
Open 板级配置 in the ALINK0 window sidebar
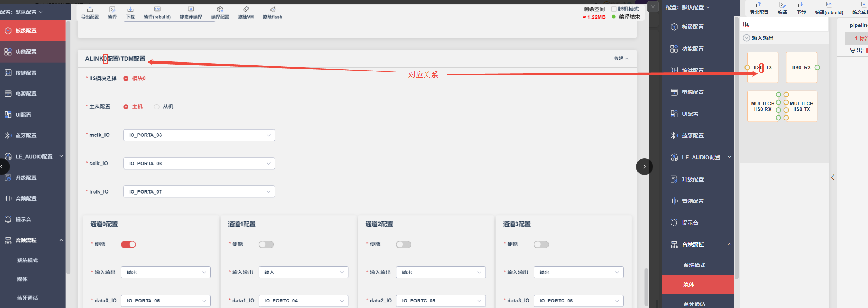coord(33,31)
